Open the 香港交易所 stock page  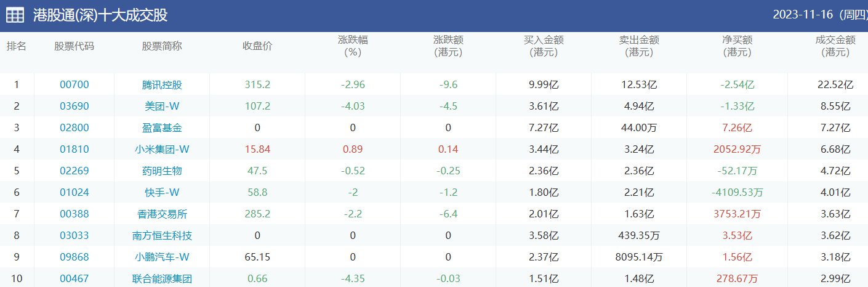coord(162,214)
